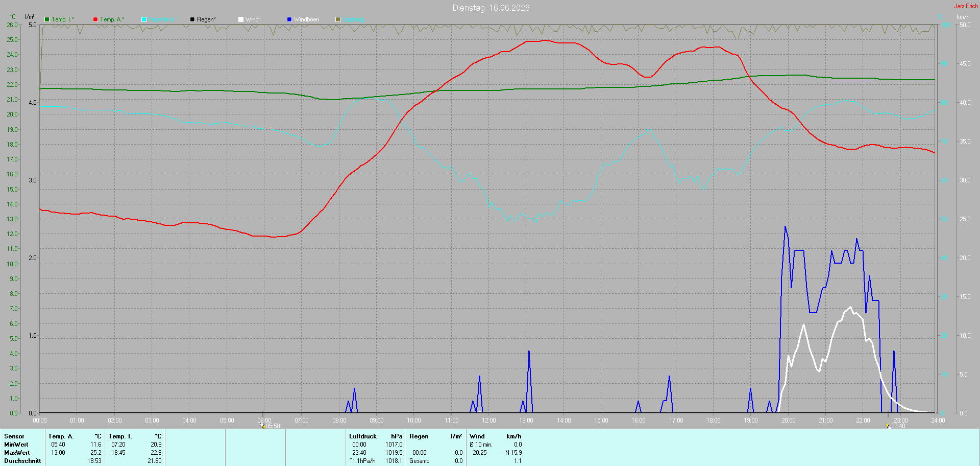Click the green Temp. I. legend square

[47, 19]
